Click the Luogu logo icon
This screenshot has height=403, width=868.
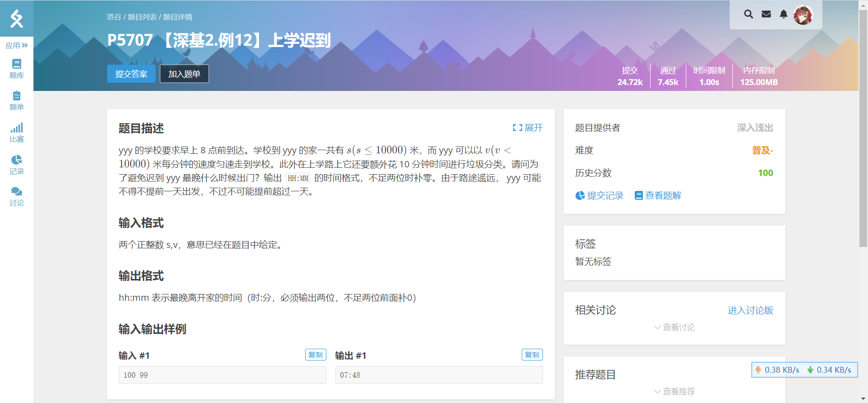point(17,19)
